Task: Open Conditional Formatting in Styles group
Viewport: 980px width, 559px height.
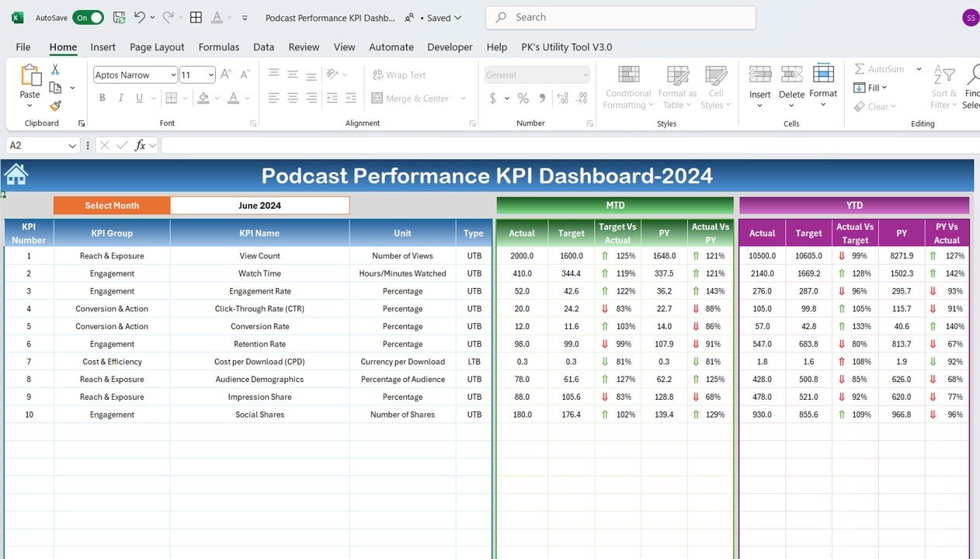Action: [628, 87]
